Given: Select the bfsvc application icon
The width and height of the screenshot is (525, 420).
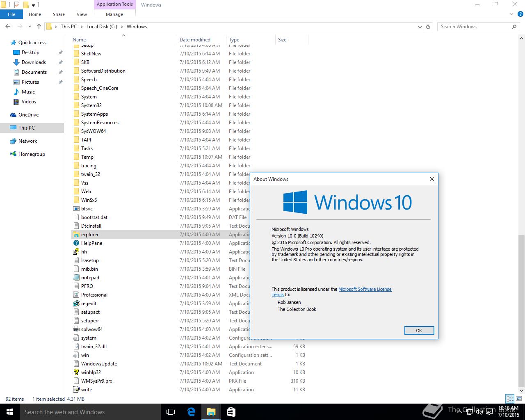Looking at the screenshot, I should pyautogui.click(x=76, y=209).
